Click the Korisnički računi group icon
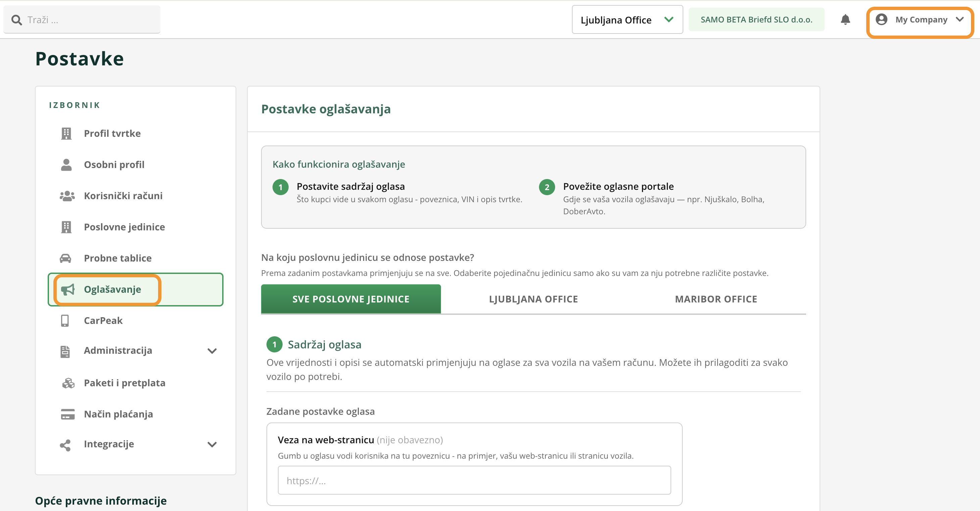This screenshot has height=511, width=980. [x=67, y=196]
